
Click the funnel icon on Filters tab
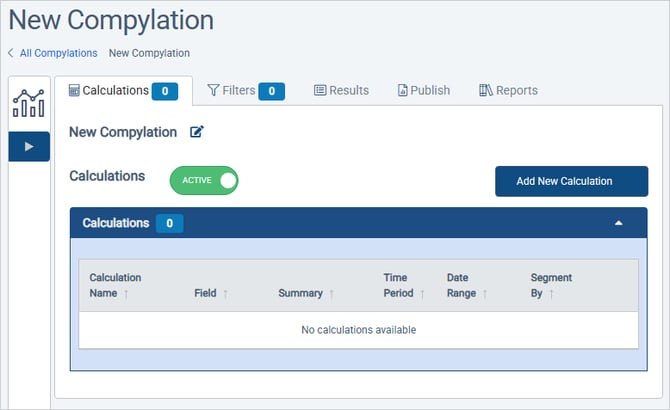coord(213,90)
